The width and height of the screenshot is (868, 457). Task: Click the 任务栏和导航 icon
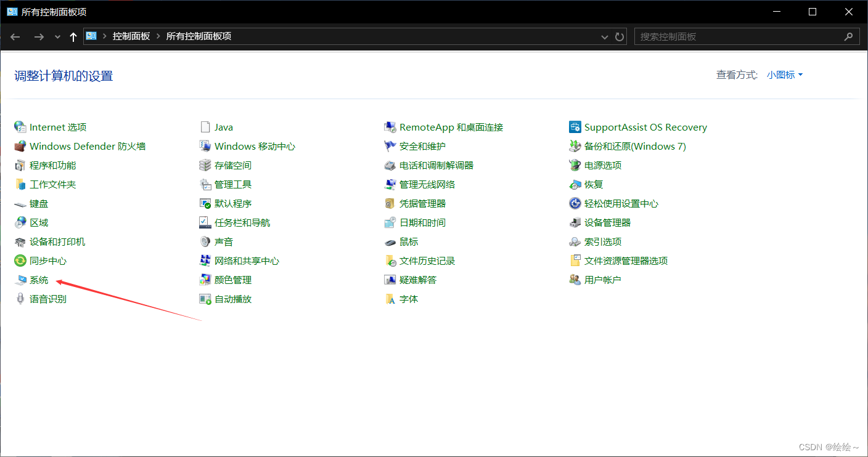tap(205, 222)
